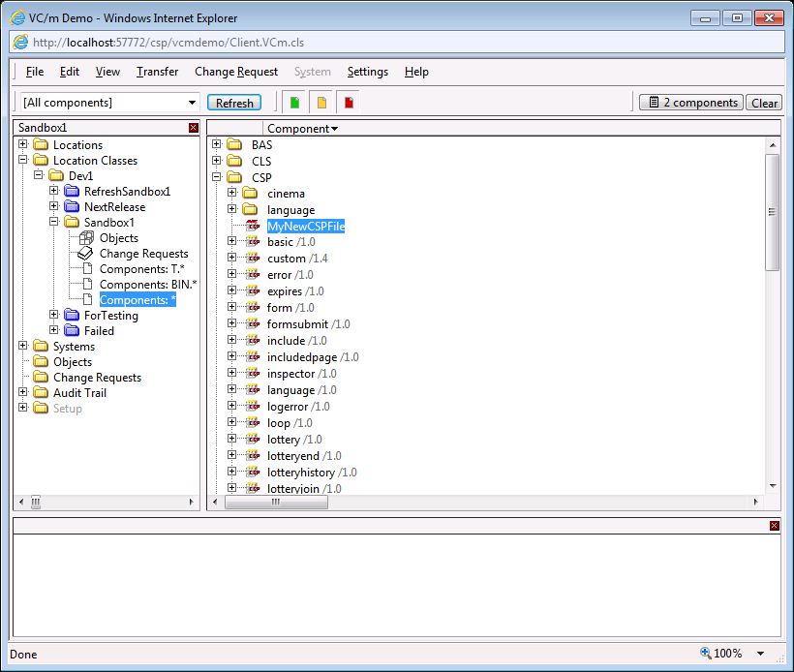Screen dimensions: 794x672
Task: Click the CSP icon beside MyNewCSPFile
Action: [253, 226]
